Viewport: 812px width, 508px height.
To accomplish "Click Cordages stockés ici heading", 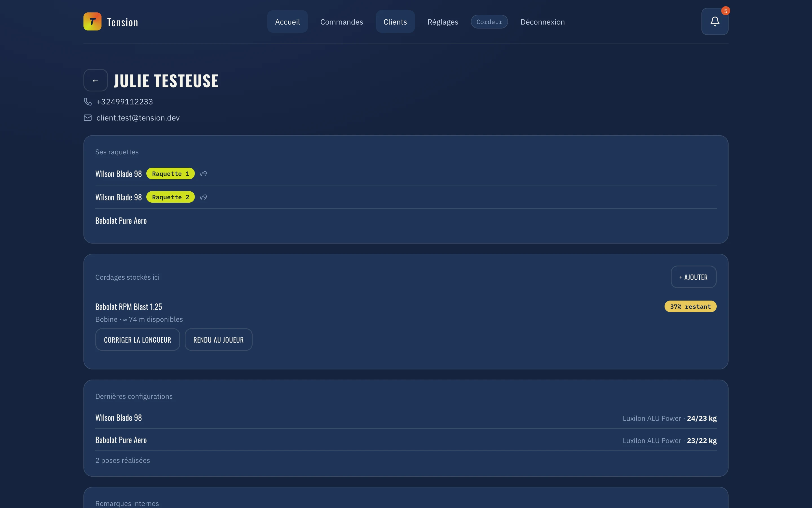I will [127, 277].
